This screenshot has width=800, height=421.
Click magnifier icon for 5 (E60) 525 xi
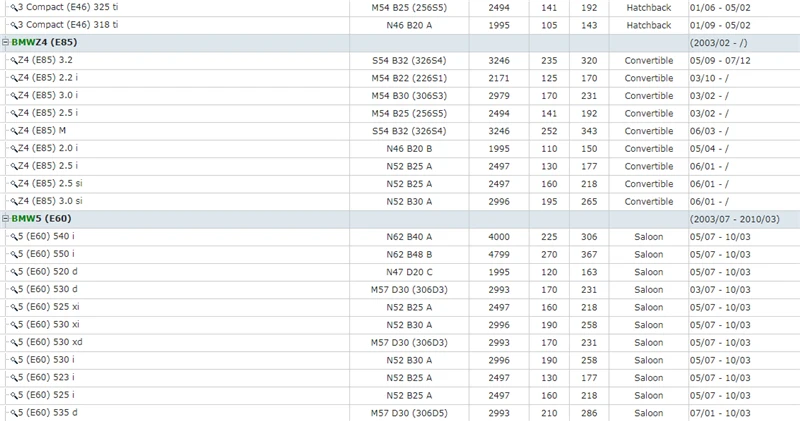14,307
